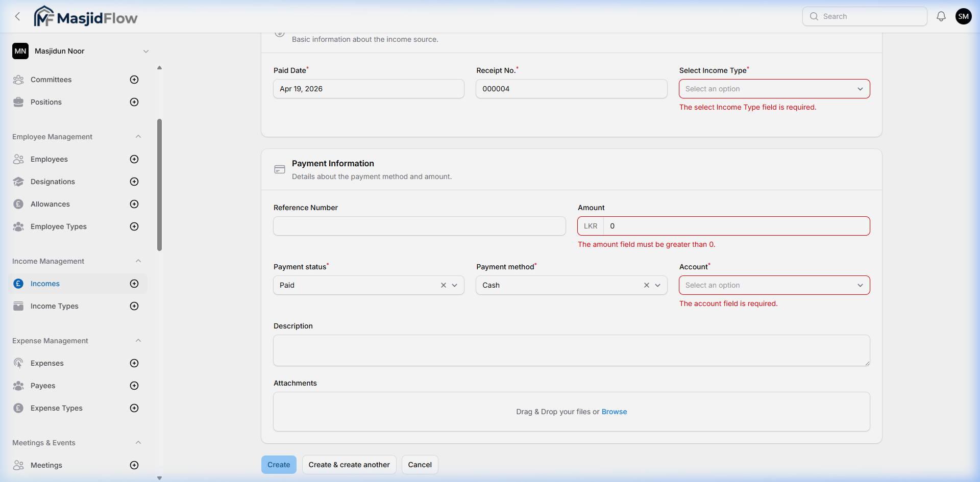Image resolution: width=980 pixels, height=482 pixels.
Task: Click the Allowances sidebar icon
Action: [18, 204]
